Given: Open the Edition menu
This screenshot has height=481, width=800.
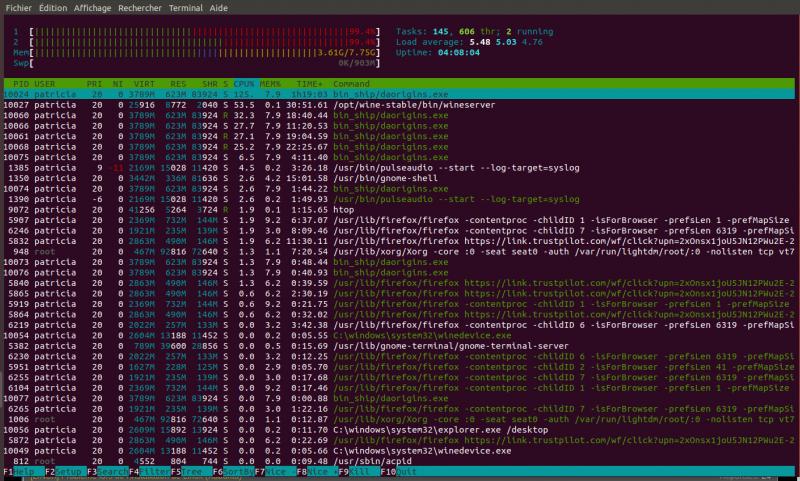Looking at the screenshot, I should point(53,8).
